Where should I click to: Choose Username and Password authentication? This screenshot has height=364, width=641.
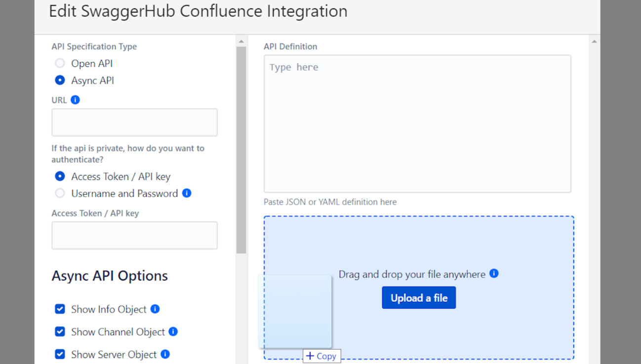(x=60, y=193)
